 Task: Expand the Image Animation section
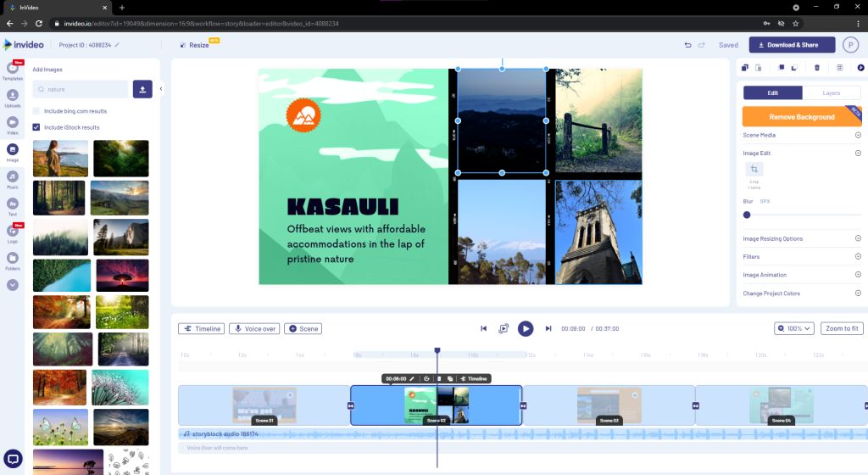tap(857, 275)
